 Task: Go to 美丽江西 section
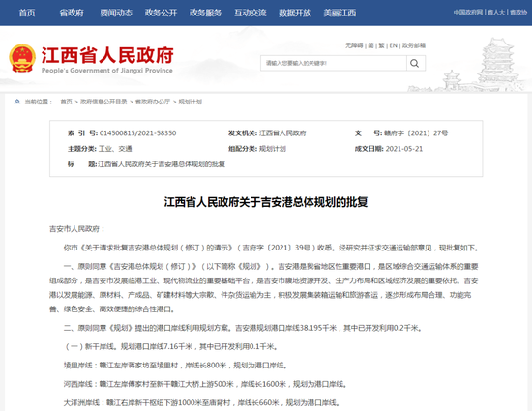pyautogui.click(x=340, y=13)
